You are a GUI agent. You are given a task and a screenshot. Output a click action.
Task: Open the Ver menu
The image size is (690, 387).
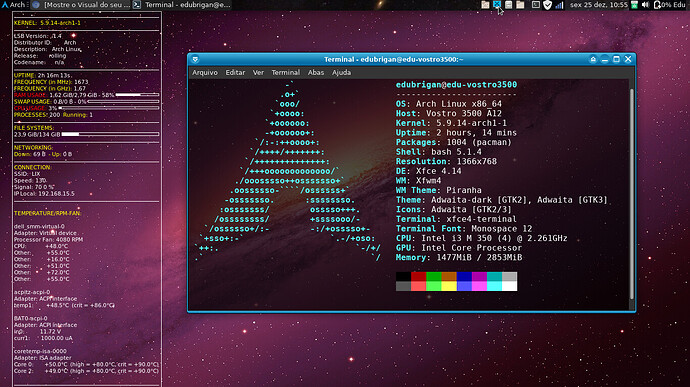click(258, 73)
